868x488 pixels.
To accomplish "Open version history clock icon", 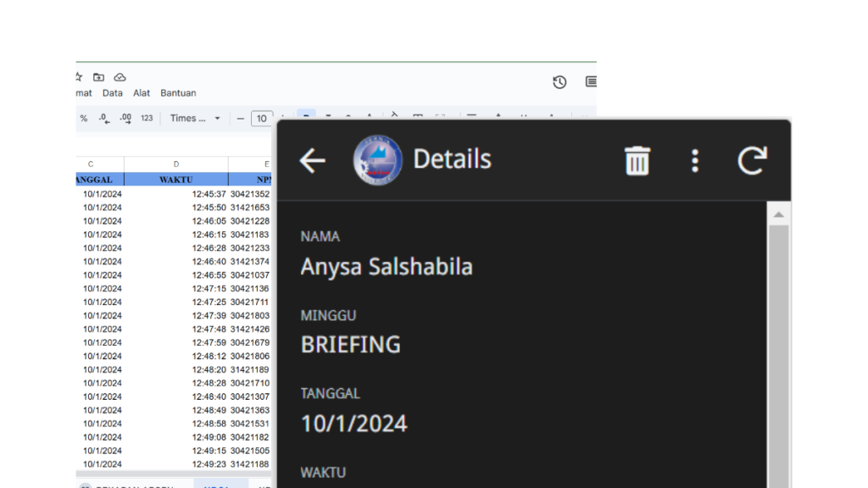I will coord(559,82).
